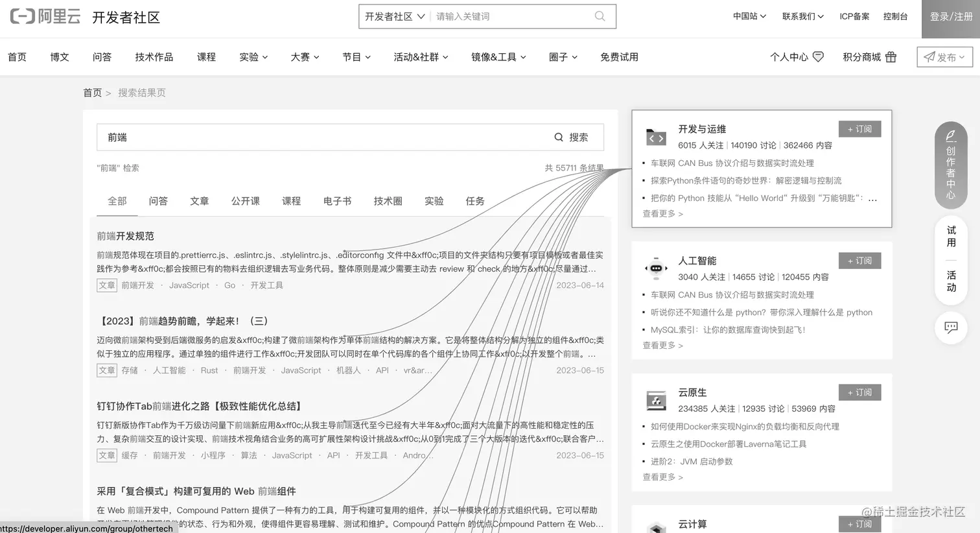Switch to the 文章 results tab

click(200, 201)
